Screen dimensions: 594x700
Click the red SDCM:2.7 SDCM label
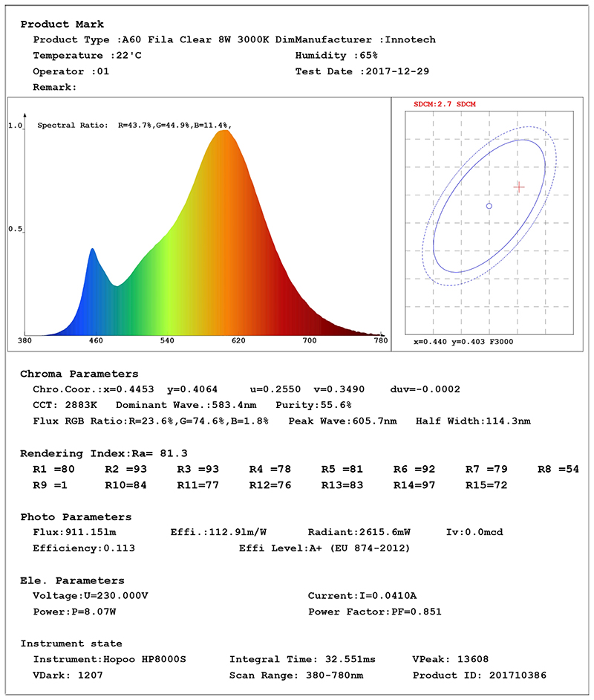pyautogui.click(x=444, y=105)
